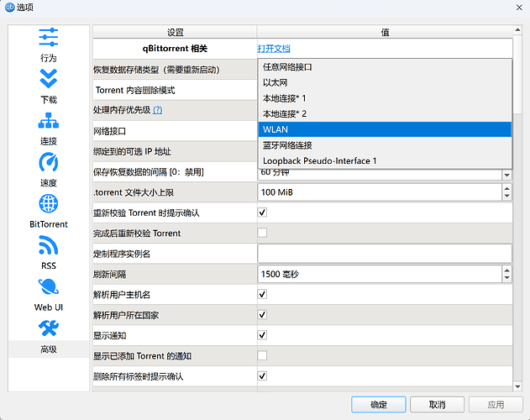This screenshot has height=420, width=530.
Task: Open the 连接 (Connection) settings icon
Action: click(49, 121)
